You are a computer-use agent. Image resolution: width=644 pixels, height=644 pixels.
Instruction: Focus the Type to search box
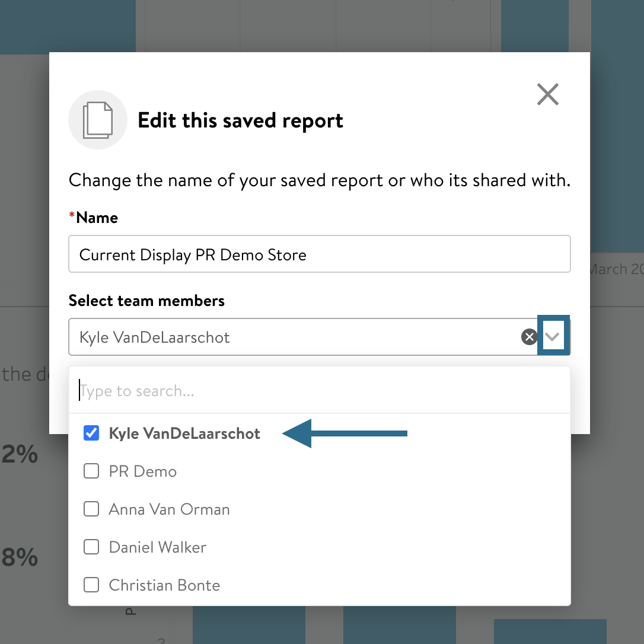click(x=319, y=391)
